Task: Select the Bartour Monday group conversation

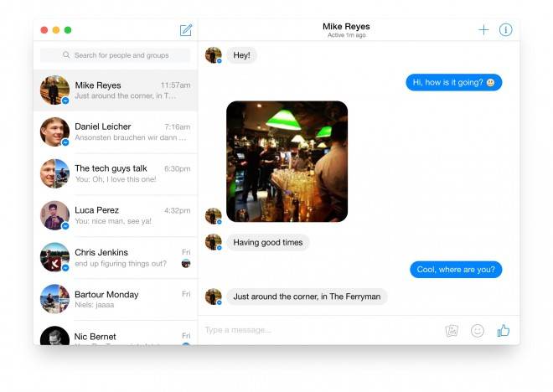Action: coord(116,299)
